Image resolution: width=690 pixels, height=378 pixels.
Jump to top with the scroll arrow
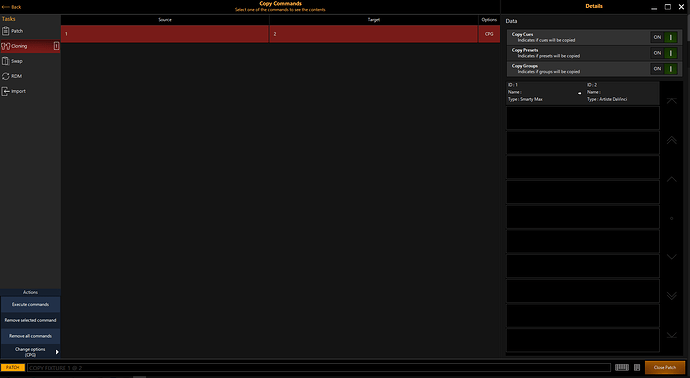click(x=672, y=101)
